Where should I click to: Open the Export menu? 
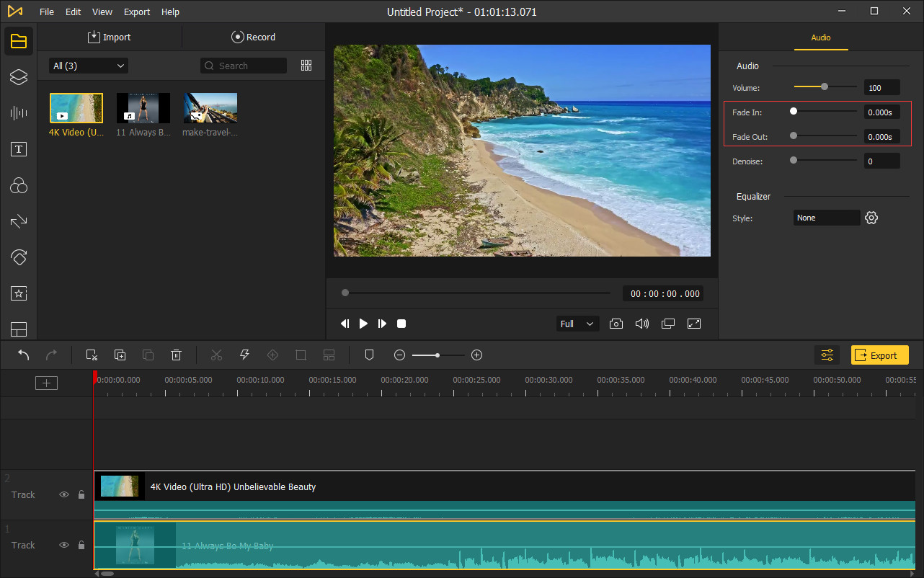point(137,12)
